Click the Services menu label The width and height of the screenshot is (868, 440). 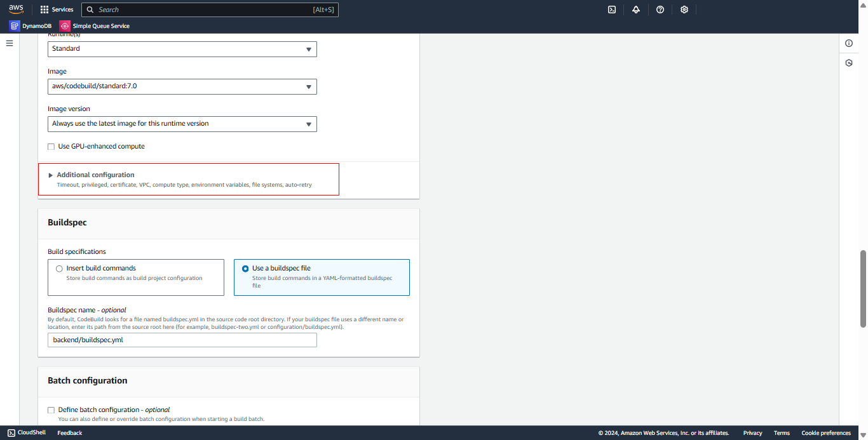62,10
